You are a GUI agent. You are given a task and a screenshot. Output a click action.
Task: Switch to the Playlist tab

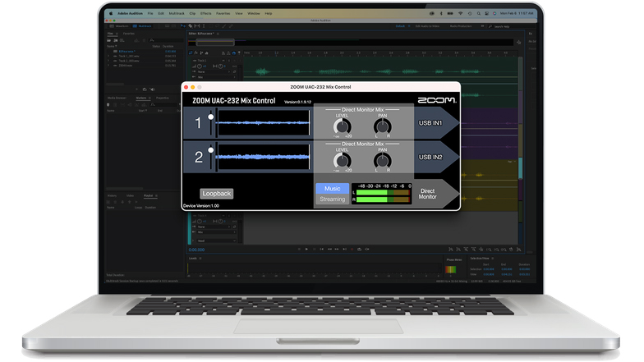(x=148, y=195)
